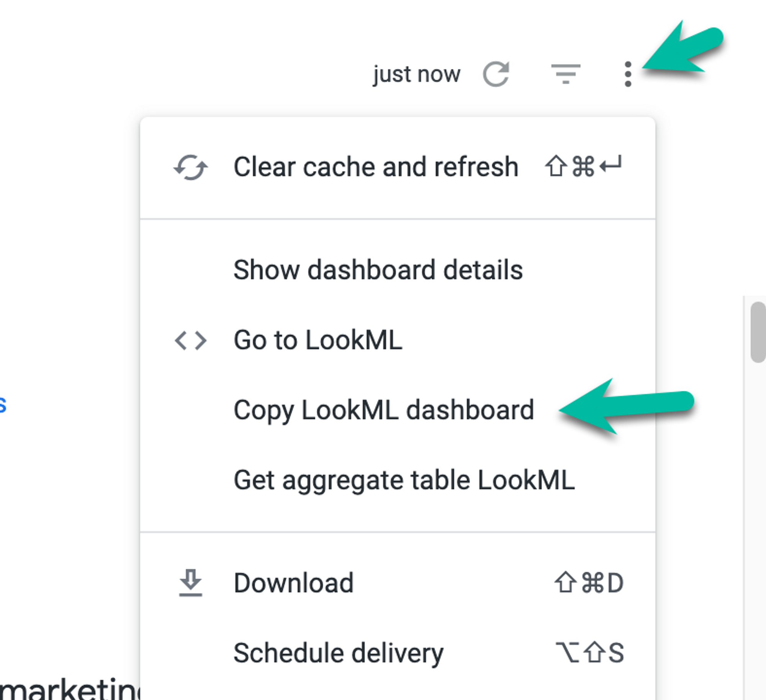Select Go to LookML option
Screen dimensions: 766x700
point(318,340)
